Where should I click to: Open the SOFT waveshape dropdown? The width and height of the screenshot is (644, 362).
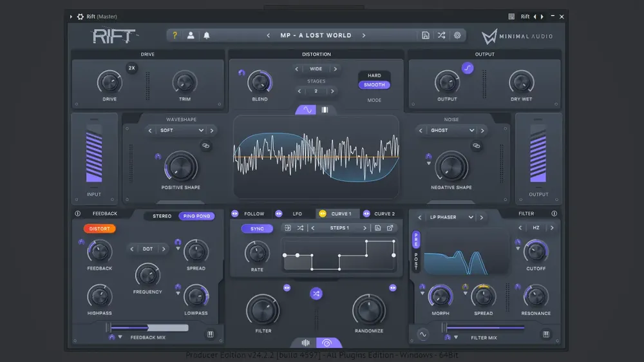tap(182, 131)
